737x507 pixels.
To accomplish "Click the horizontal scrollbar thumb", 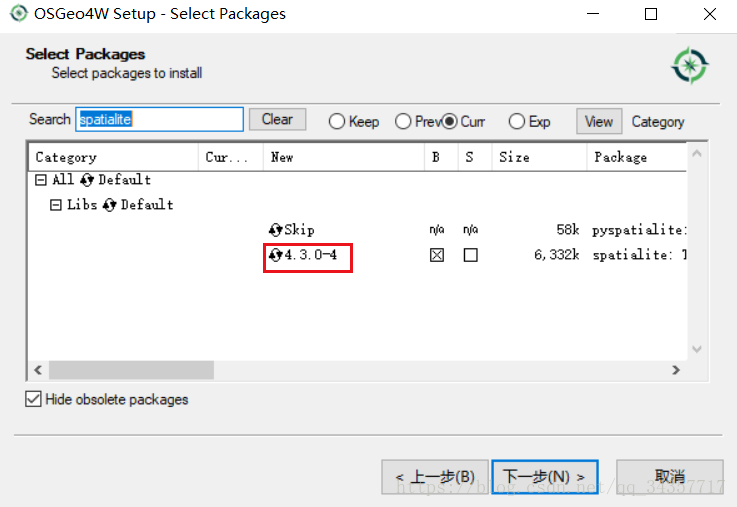I will point(131,370).
